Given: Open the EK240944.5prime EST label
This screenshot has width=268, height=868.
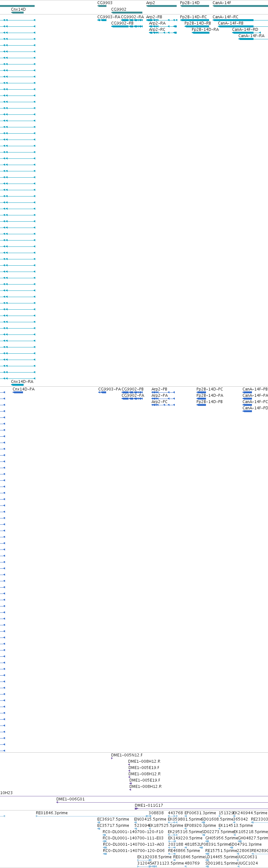Looking at the screenshot, I should click(x=250, y=813).
